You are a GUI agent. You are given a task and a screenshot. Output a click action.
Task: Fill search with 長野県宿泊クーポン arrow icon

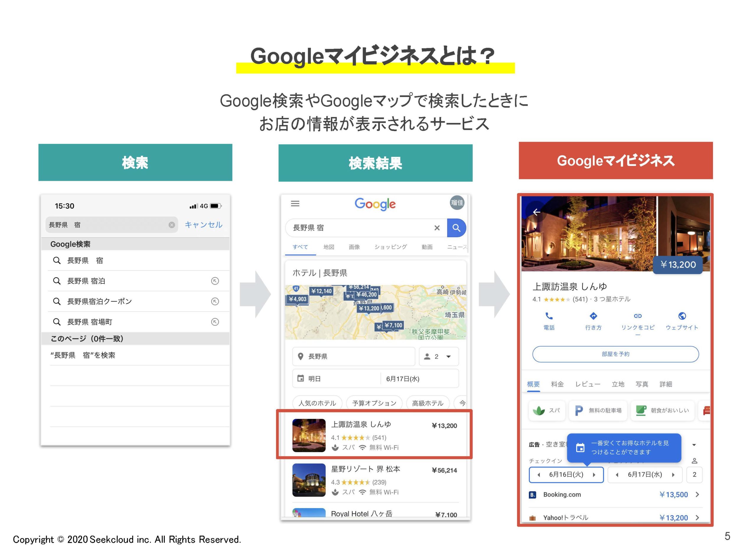tap(215, 302)
